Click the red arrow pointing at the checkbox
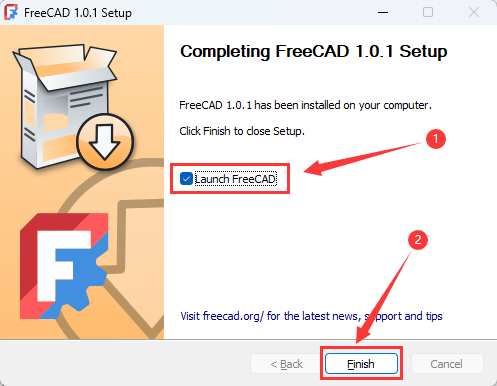This screenshot has width=497, height=386. 363,159
